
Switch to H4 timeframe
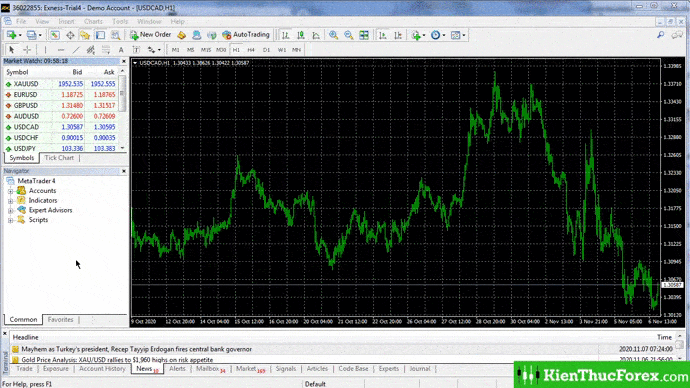[251, 50]
